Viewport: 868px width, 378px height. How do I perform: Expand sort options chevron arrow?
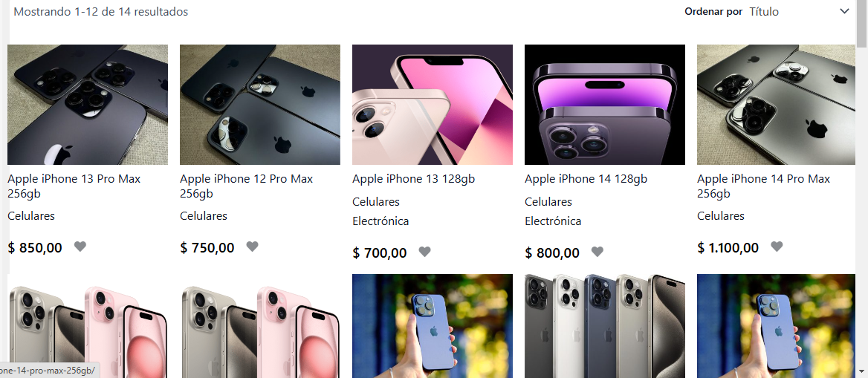coord(844,11)
